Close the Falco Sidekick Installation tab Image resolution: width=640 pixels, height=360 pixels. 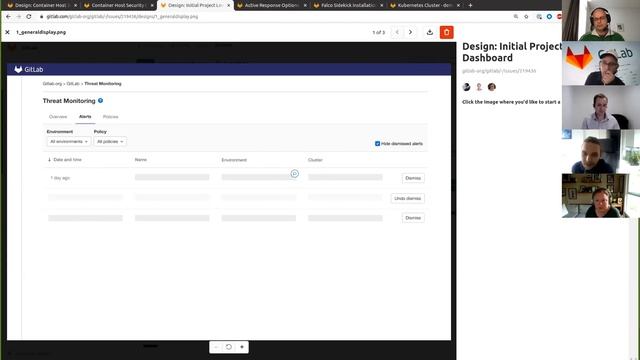click(x=382, y=5)
